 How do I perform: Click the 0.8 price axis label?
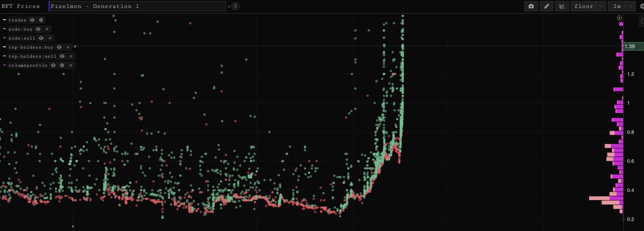tap(630, 132)
